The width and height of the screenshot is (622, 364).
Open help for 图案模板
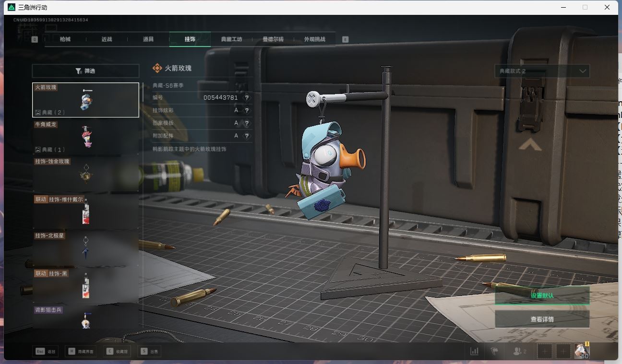pyautogui.click(x=247, y=123)
